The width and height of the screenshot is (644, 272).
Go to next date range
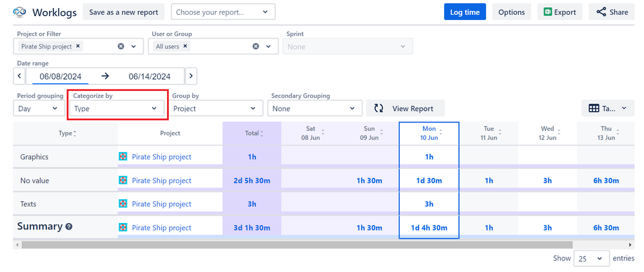[191, 76]
